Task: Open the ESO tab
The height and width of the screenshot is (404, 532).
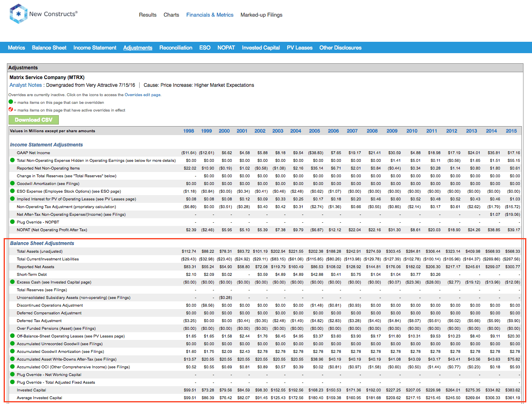Action: click(x=205, y=47)
